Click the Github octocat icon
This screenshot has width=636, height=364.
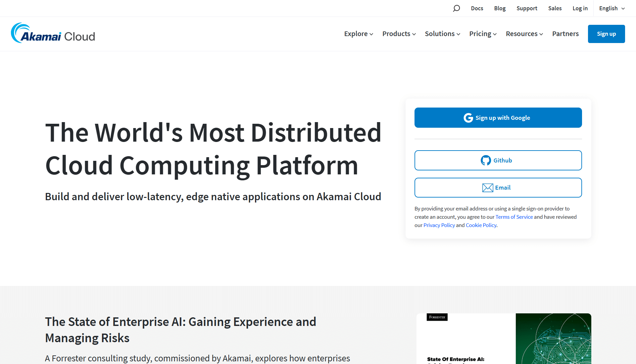(x=486, y=160)
